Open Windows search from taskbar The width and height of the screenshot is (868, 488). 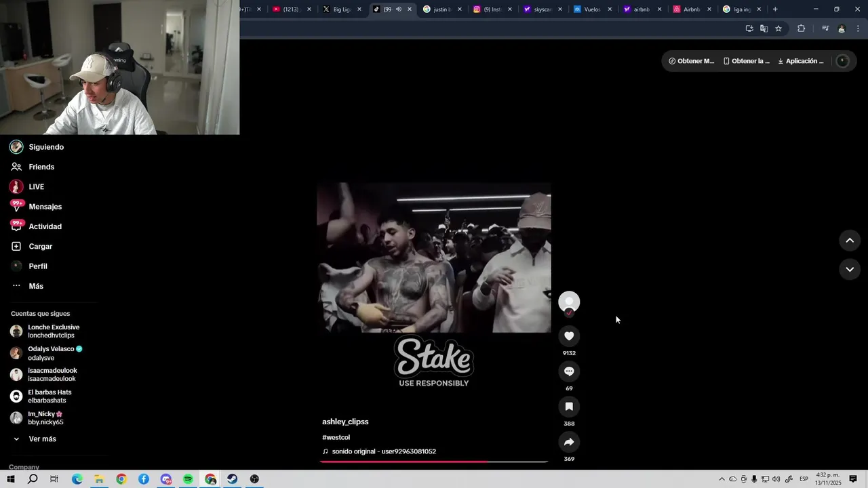[33, 479]
